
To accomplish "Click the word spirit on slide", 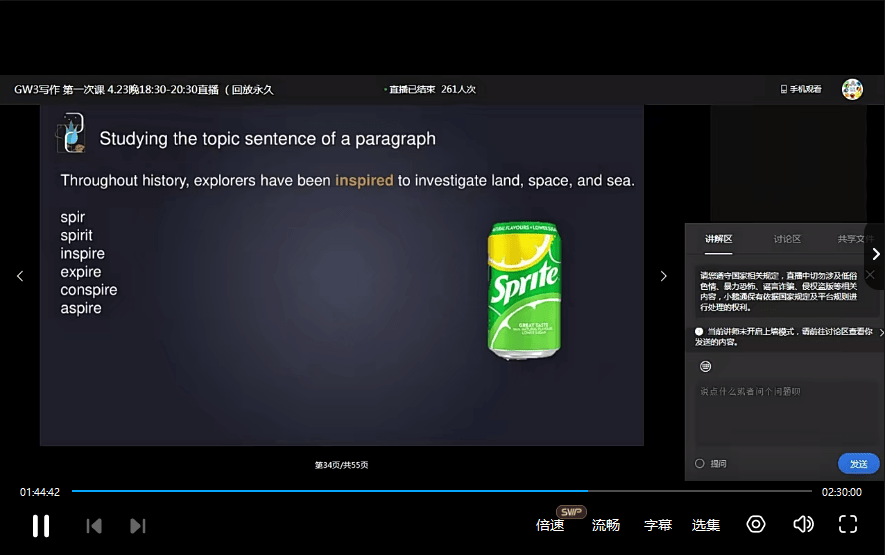I will (x=76, y=235).
